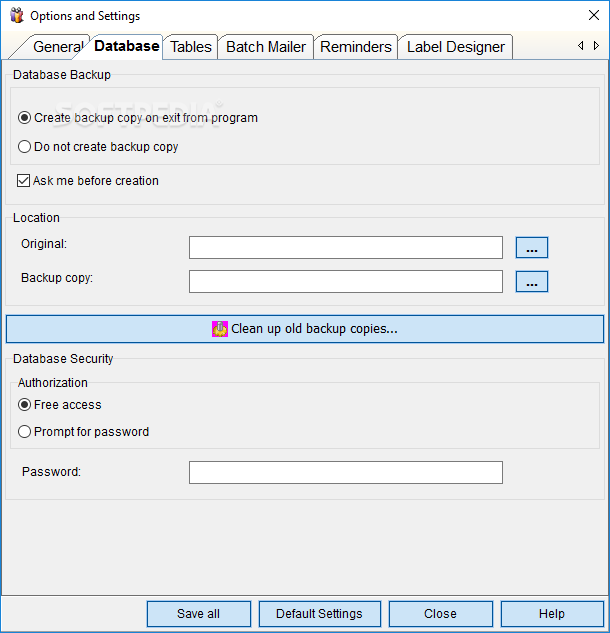610x633 pixels.
Task: Browse for the Backup copy location
Action: (532, 281)
